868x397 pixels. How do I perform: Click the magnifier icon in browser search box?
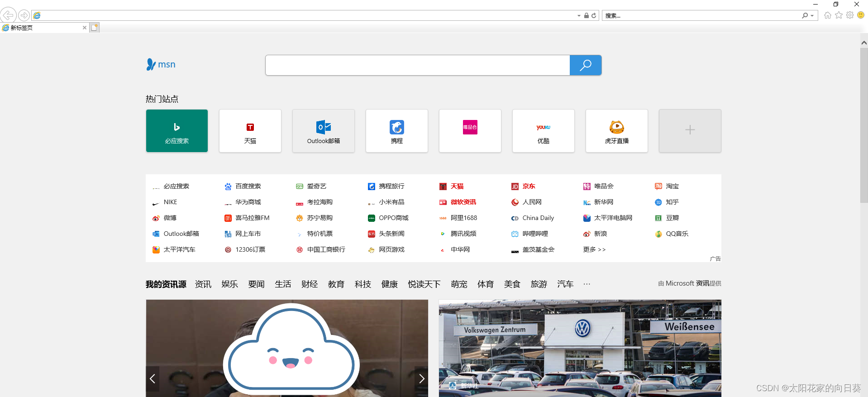[x=805, y=15]
